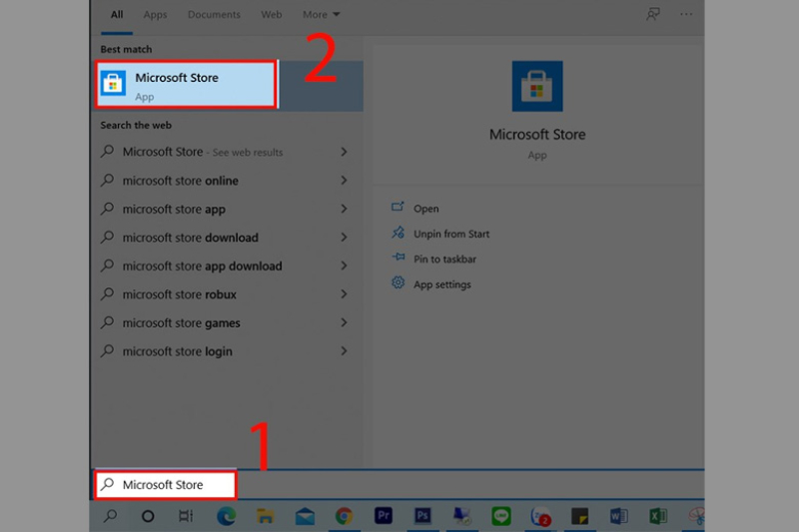Switch to the Documents tab

pos(214,14)
